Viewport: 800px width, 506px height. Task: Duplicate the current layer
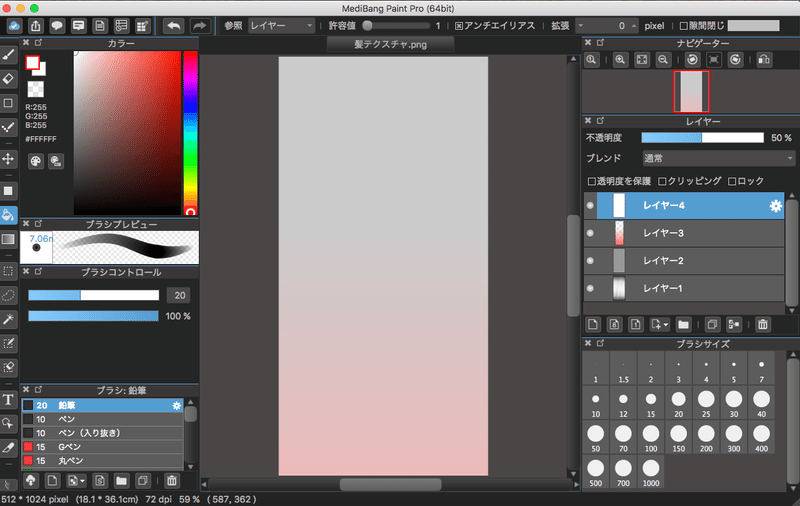point(712,324)
